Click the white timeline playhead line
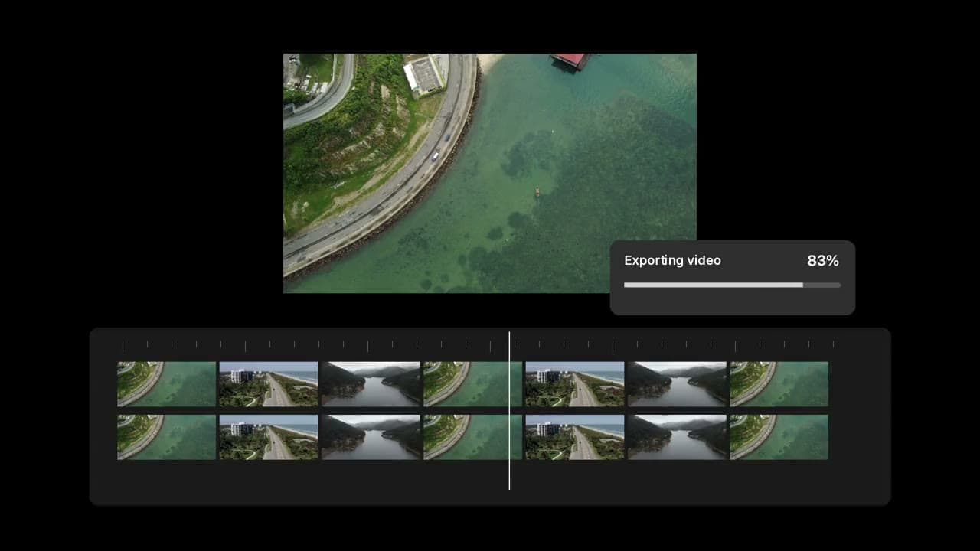980x551 pixels. point(509,410)
